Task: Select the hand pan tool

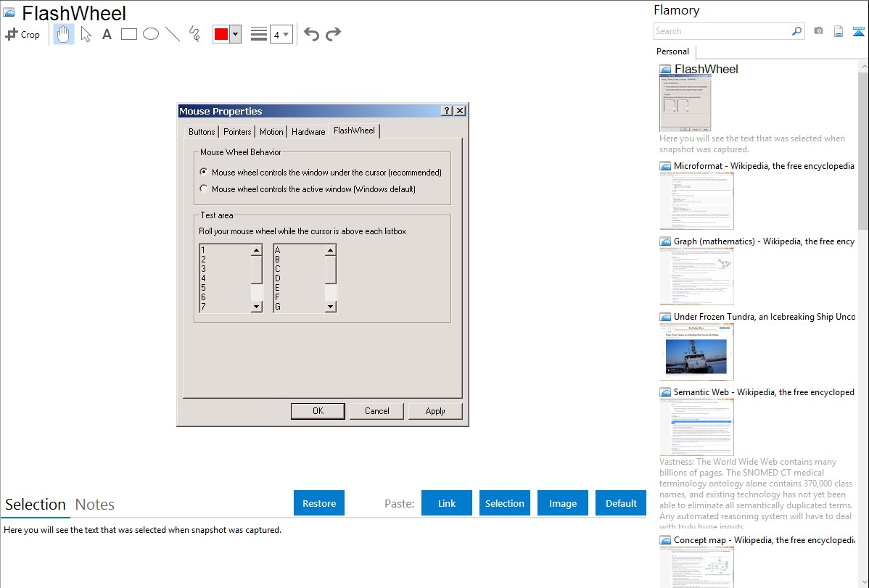Action: [x=64, y=34]
